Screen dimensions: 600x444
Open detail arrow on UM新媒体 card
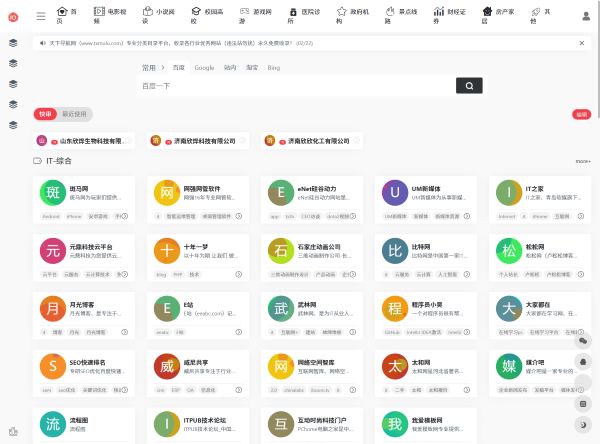tap(466, 216)
